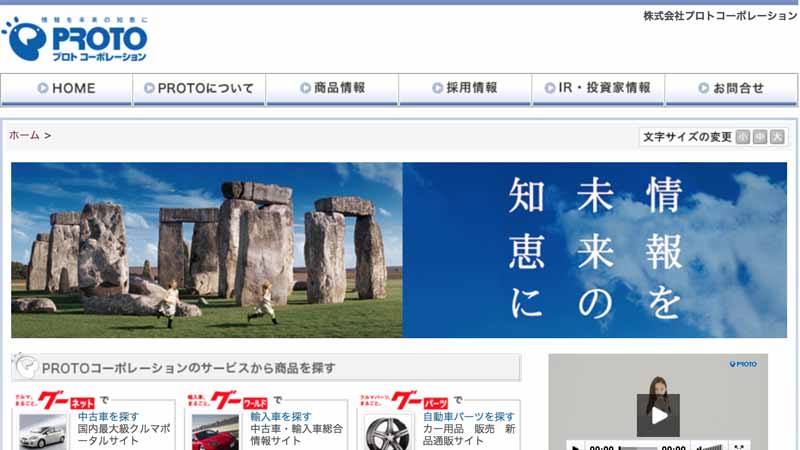Set the font size to small (小)
The image size is (800, 450).
pyautogui.click(x=743, y=137)
